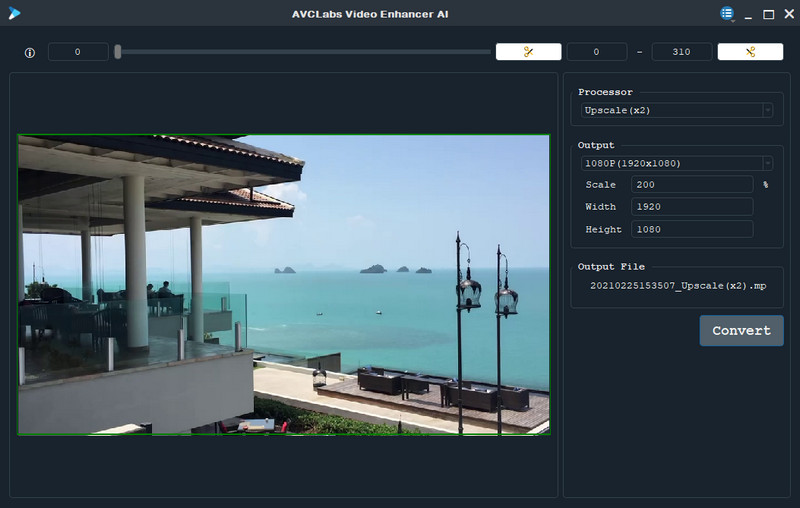Edit the trim start frame field showing 0
The height and width of the screenshot is (508, 800).
tap(597, 52)
